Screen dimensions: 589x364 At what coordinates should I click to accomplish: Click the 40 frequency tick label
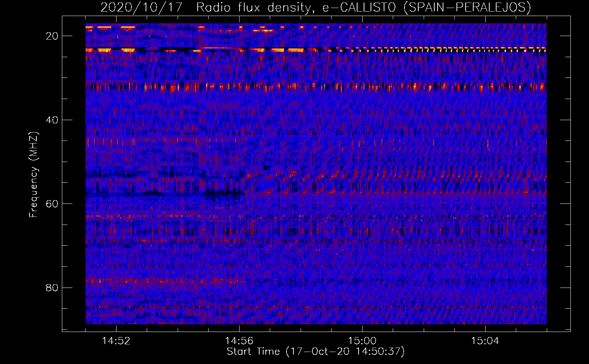click(52, 120)
